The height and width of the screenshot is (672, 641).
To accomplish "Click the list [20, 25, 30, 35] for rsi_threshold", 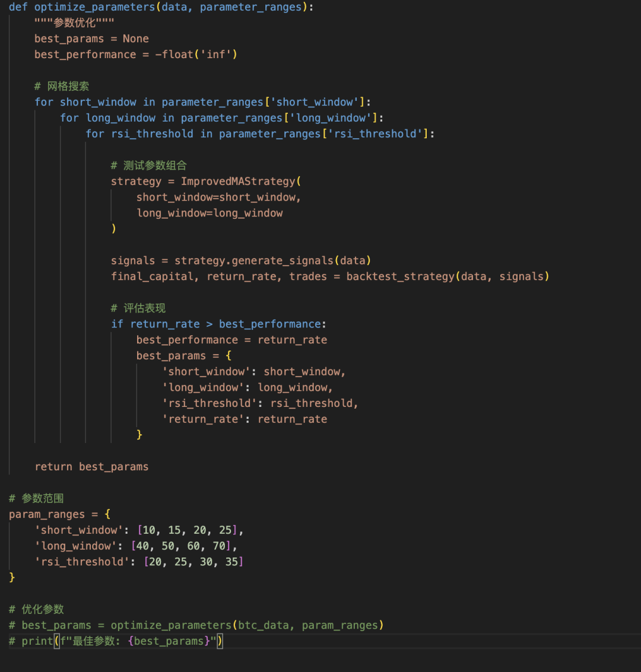I will (193, 562).
